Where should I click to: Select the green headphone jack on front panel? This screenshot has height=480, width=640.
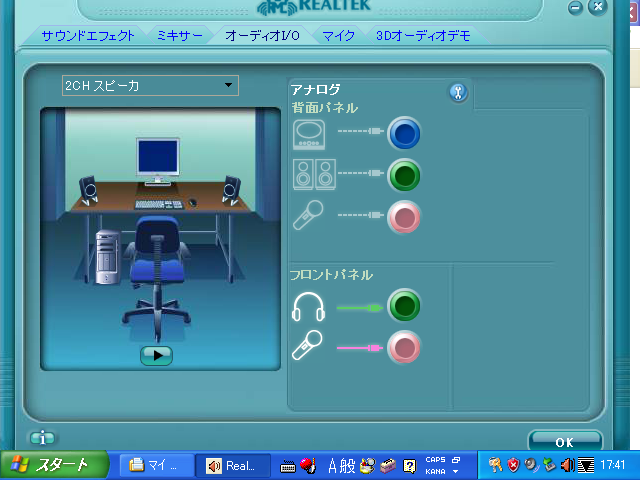pos(404,306)
